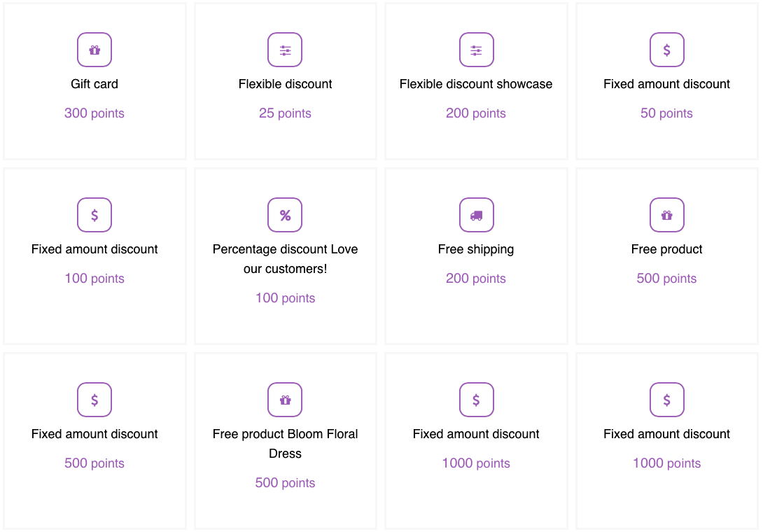
Task: Click the truck icon for Free shipping
Action: [477, 215]
